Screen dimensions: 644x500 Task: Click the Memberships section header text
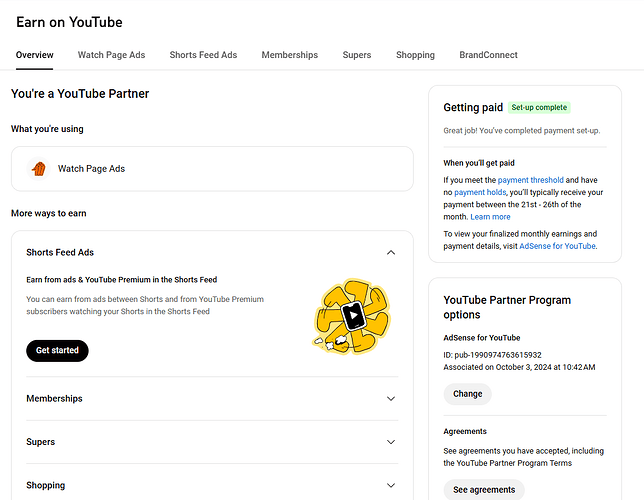[x=54, y=399]
